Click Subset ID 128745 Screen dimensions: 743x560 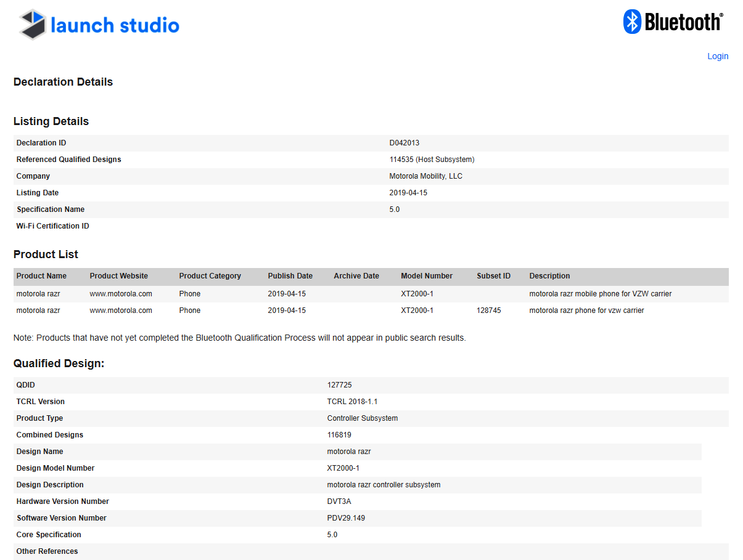[489, 310]
